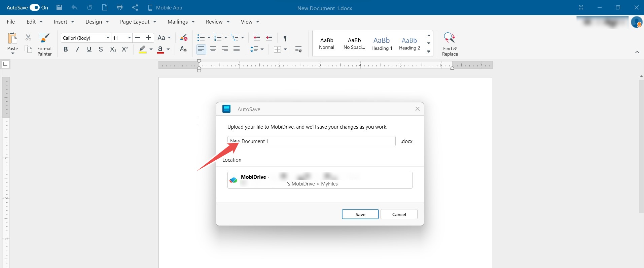This screenshot has height=268, width=644.
Task: Click the Share icon in title bar
Action: click(135, 7)
